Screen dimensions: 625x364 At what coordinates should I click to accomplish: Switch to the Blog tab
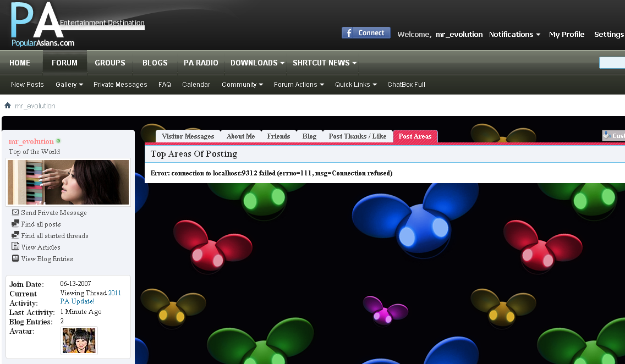[x=309, y=136]
